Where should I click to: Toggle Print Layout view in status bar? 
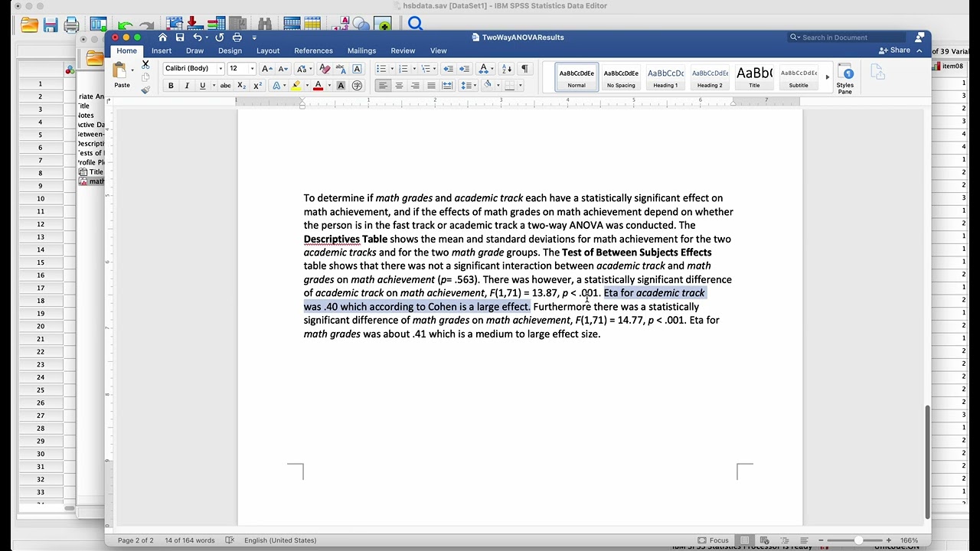click(745, 540)
